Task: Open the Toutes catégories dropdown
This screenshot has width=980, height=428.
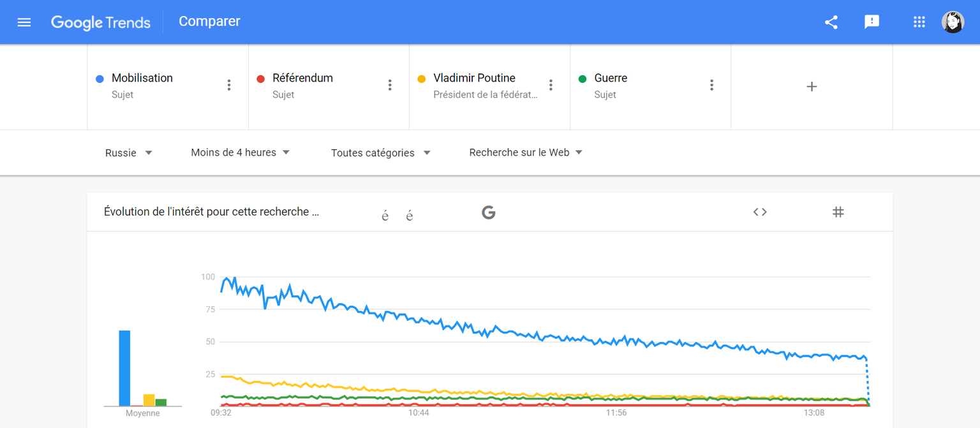Action: [x=381, y=153]
